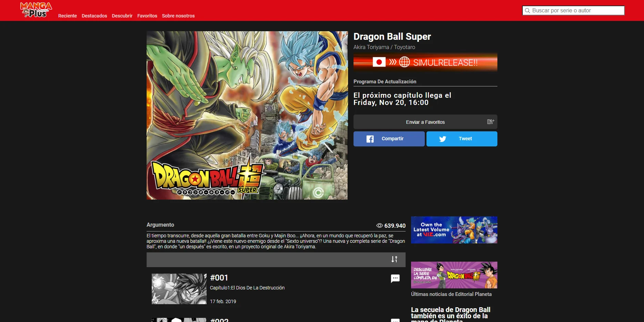Open the Destacados menu item
The height and width of the screenshot is (322, 644).
94,16
